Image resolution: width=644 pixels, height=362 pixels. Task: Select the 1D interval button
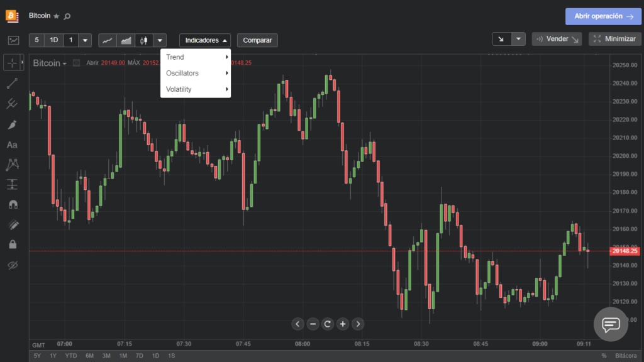[54, 40]
